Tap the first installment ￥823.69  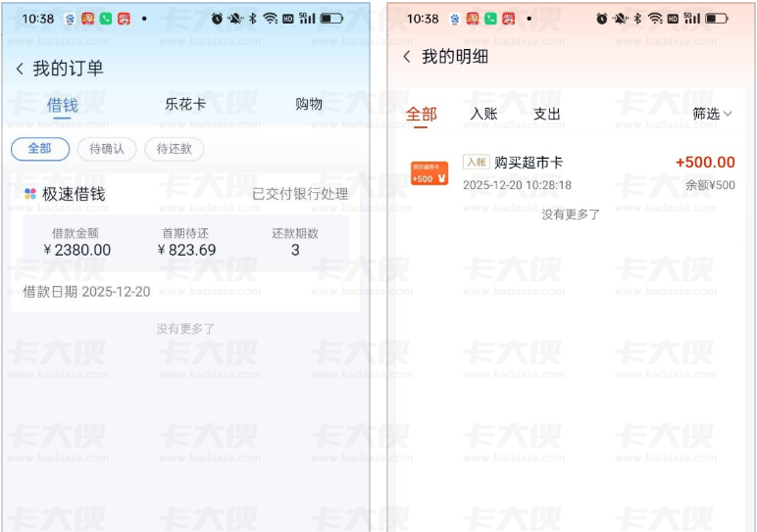click(186, 250)
